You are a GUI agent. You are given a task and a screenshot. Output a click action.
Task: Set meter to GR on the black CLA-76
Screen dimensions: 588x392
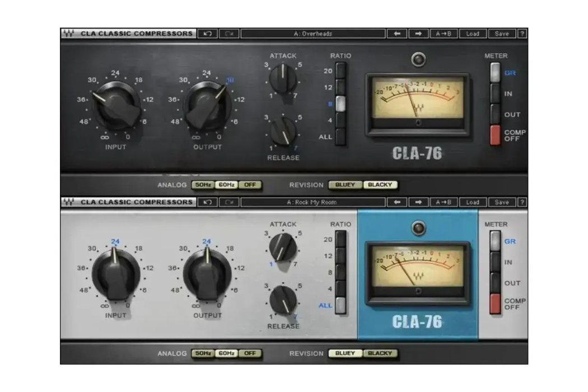point(495,72)
